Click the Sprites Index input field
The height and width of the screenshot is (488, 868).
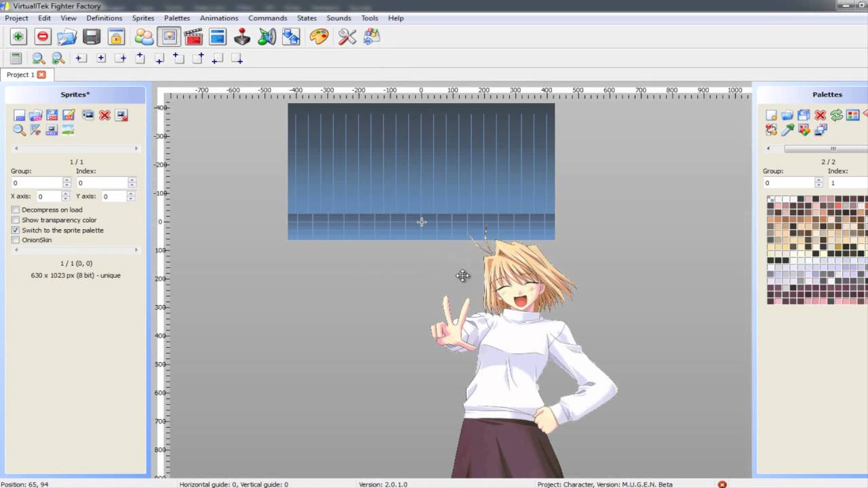pyautogui.click(x=102, y=183)
